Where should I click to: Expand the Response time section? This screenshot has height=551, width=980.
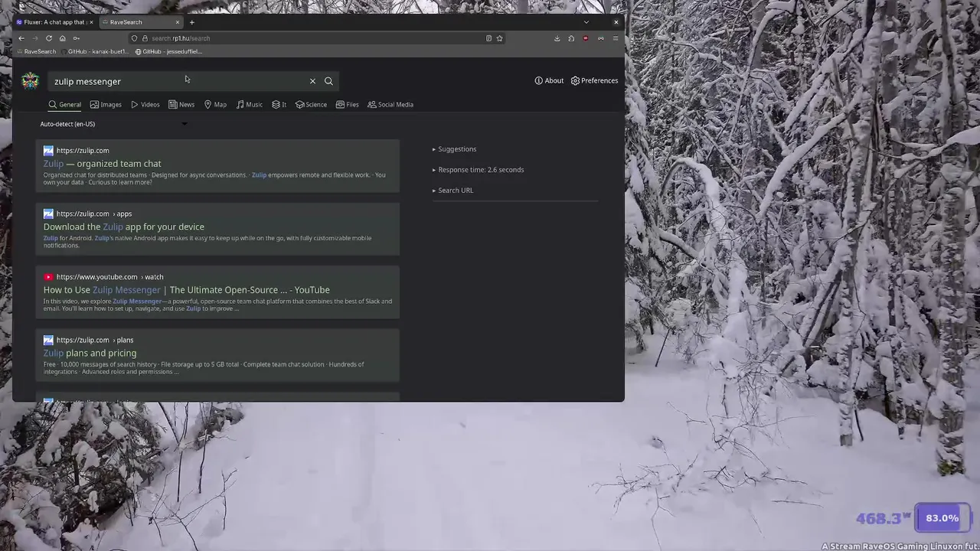pyautogui.click(x=478, y=170)
